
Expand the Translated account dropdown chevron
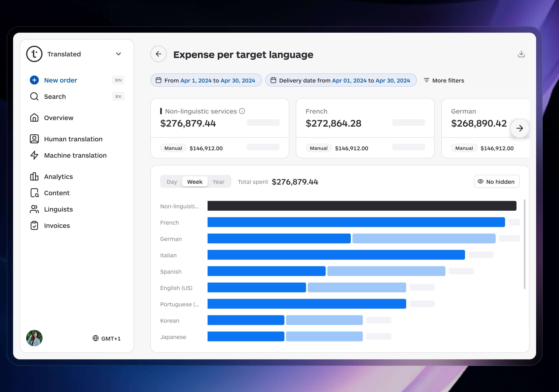pos(118,54)
